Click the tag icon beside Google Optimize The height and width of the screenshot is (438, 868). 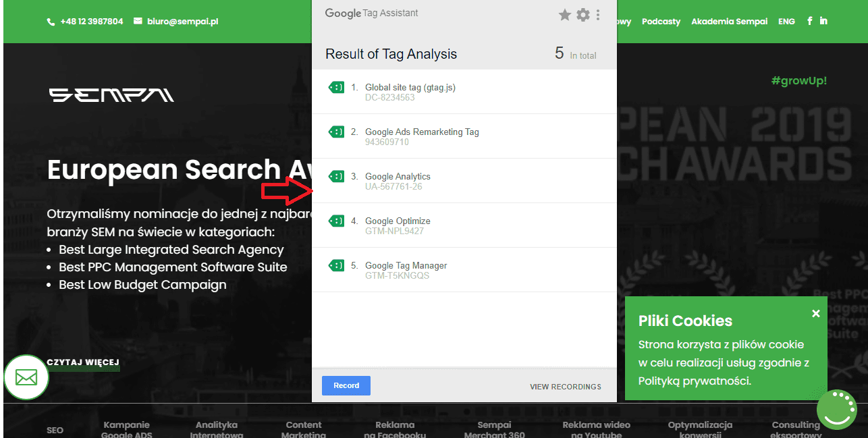click(x=336, y=221)
